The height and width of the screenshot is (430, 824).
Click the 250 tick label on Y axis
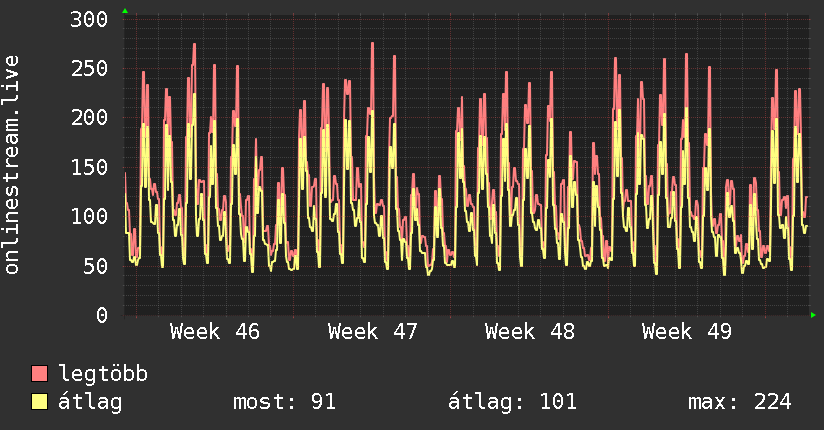pos(90,69)
